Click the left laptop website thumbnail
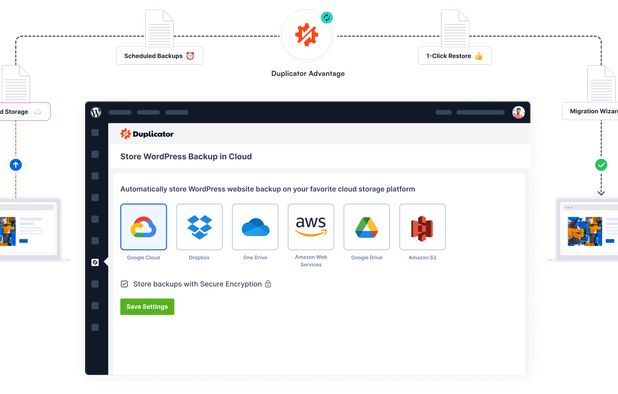Screen dimensions: 618x394 [x=8, y=231]
